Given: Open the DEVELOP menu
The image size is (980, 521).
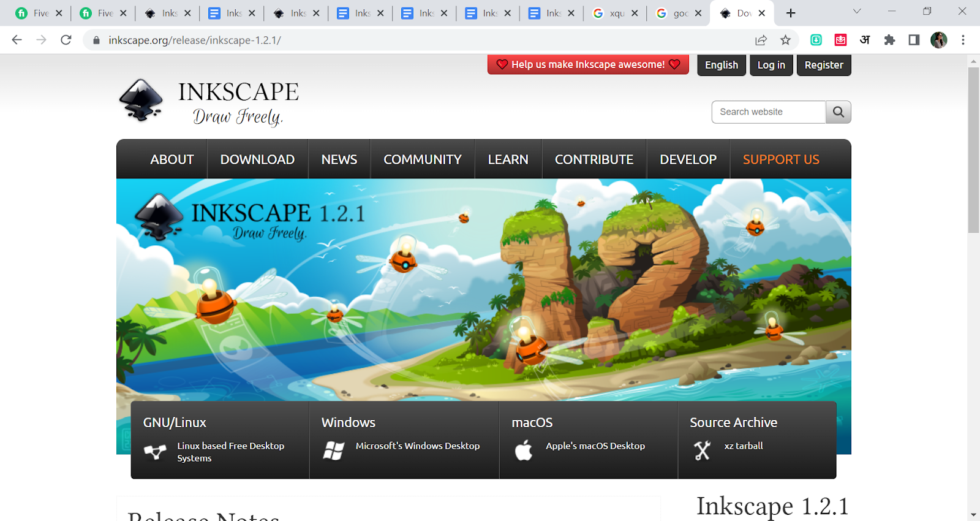Looking at the screenshot, I should click(688, 159).
